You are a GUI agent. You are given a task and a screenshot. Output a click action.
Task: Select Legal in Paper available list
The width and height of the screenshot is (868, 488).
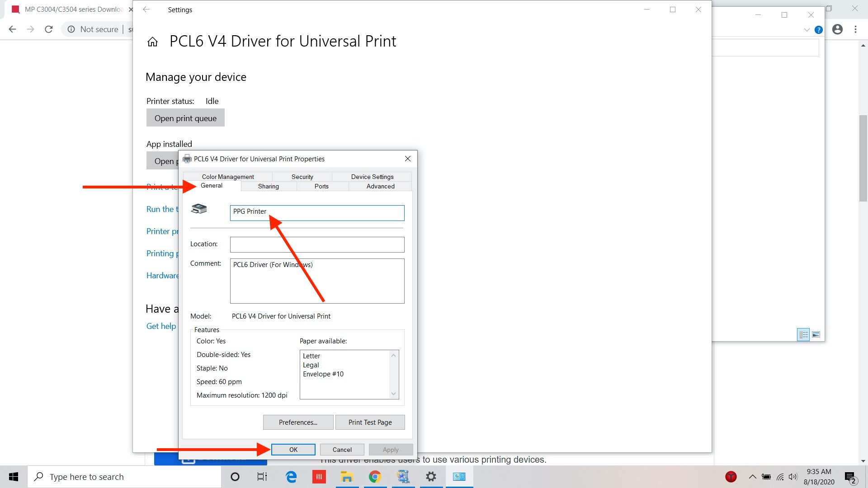(311, 365)
